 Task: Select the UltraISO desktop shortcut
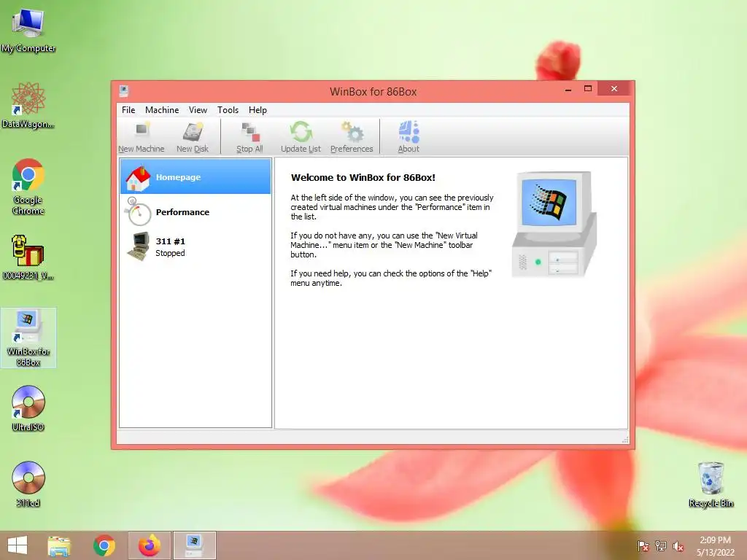click(x=28, y=408)
